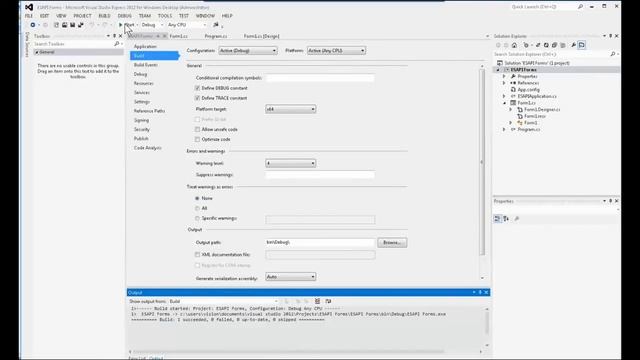Click the Open File toolbar icon

(64, 25)
